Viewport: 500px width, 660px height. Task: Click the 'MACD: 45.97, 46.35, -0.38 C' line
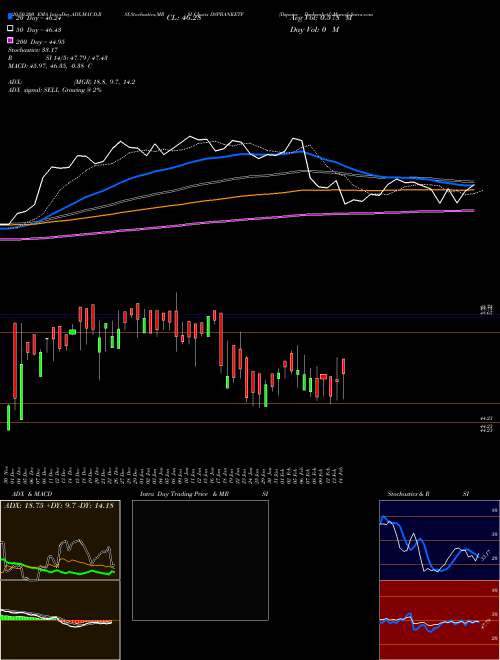pos(50,66)
